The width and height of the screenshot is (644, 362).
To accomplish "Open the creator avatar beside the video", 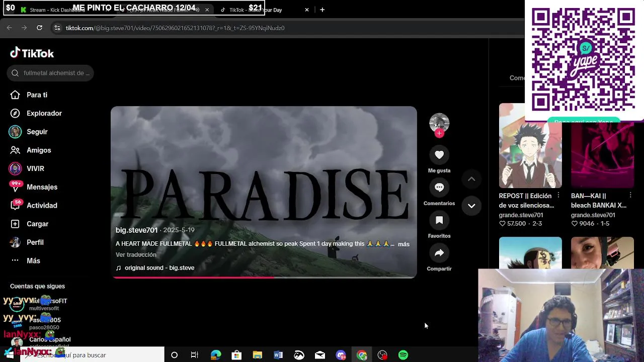I will (439, 123).
